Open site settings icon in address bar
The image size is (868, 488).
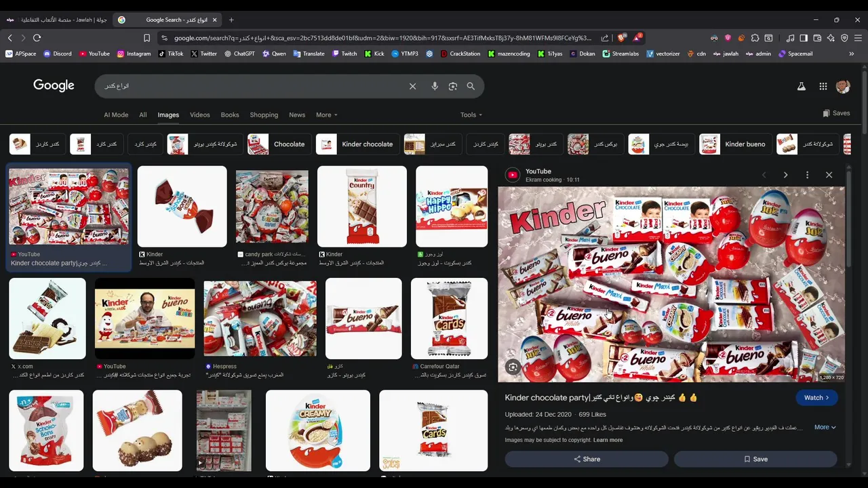[x=163, y=38]
